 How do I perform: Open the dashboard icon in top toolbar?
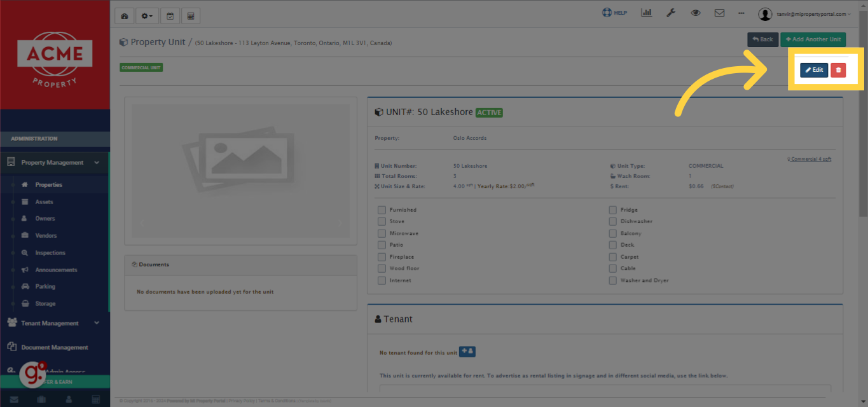[124, 15]
